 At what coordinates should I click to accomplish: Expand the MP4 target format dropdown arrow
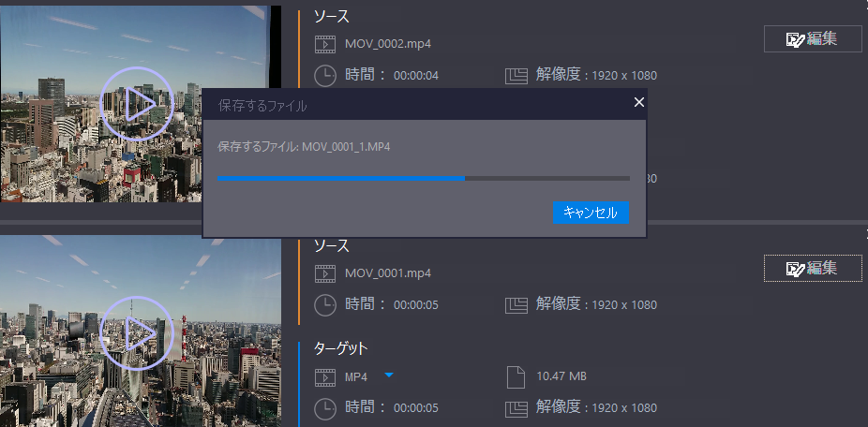[x=389, y=376]
